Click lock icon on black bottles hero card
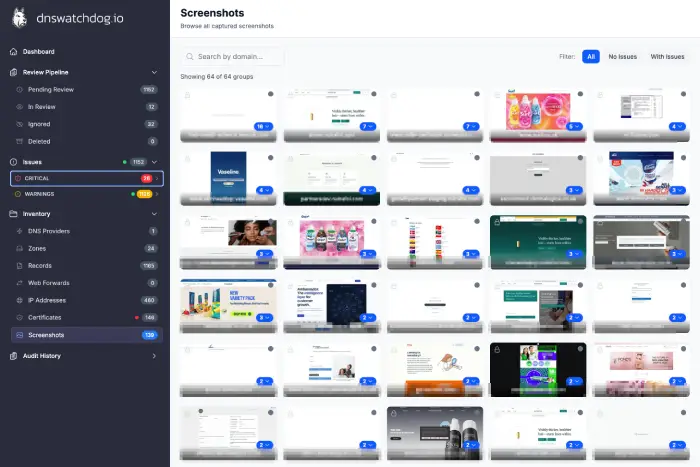 394,413
